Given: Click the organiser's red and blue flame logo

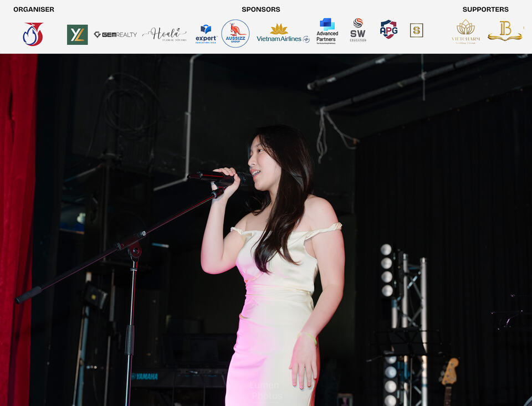Looking at the screenshot, I should click(33, 34).
